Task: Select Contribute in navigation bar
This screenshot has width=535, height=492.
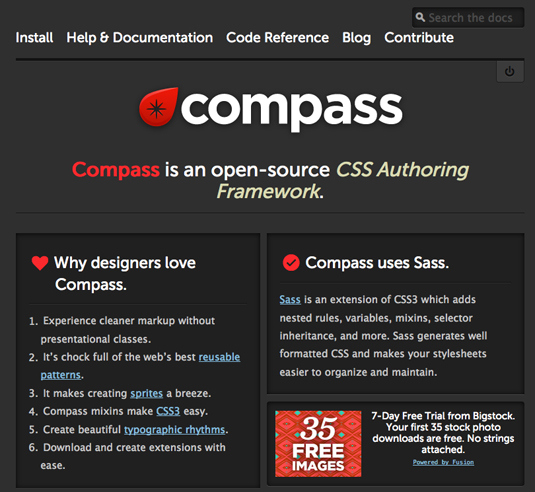Action: [419, 38]
